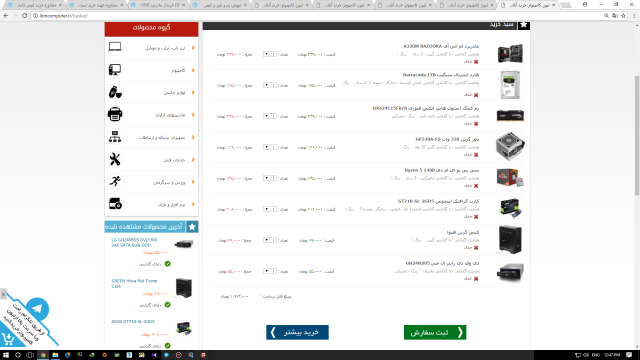Viewport: 640px width, 360px height.
Task: Click the star icon in basket header
Action: (x=524, y=25)
